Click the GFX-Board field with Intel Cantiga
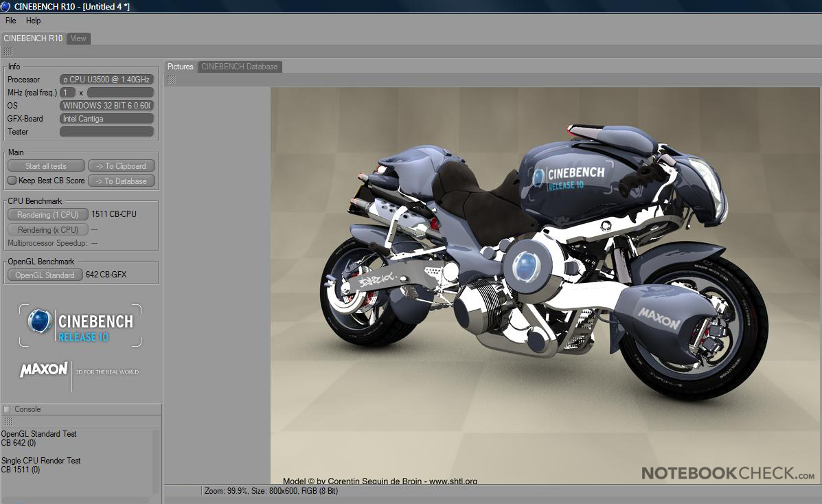The image size is (822, 504). pyautogui.click(x=107, y=119)
